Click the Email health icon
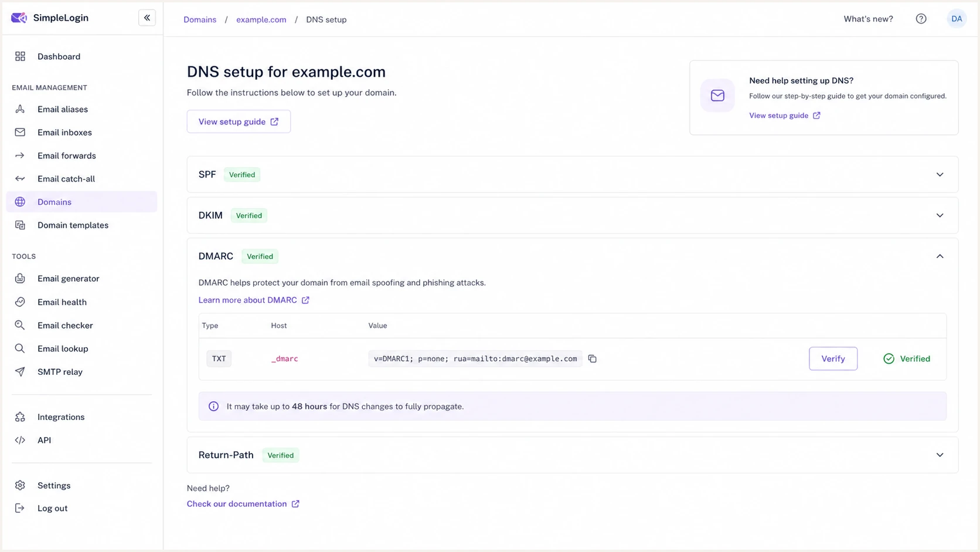Screen dimensions: 980x552 point(20,302)
